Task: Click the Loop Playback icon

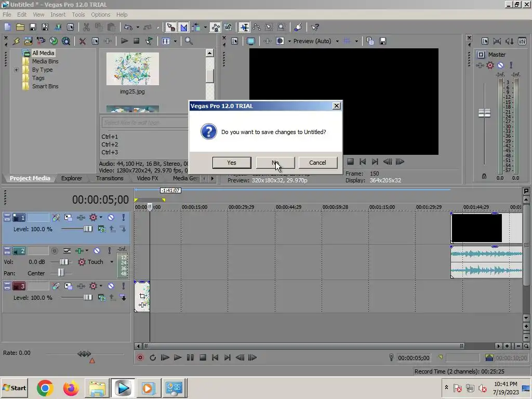Action: click(153, 357)
